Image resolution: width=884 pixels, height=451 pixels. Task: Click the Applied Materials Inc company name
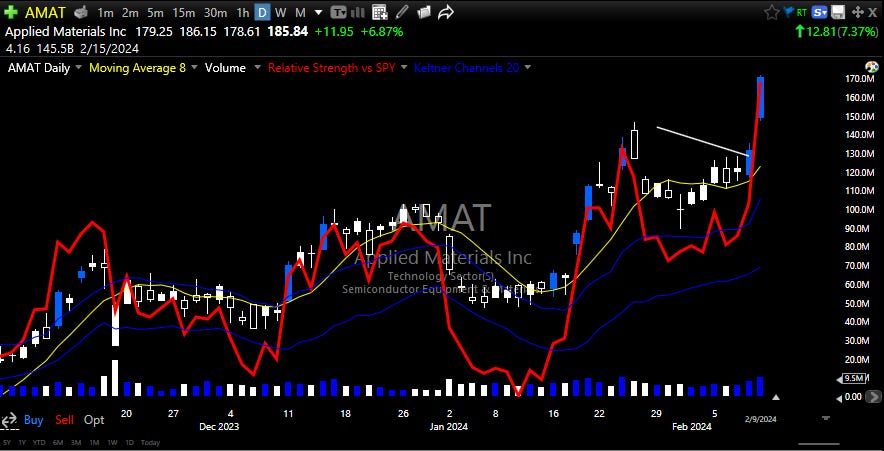[x=66, y=32]
